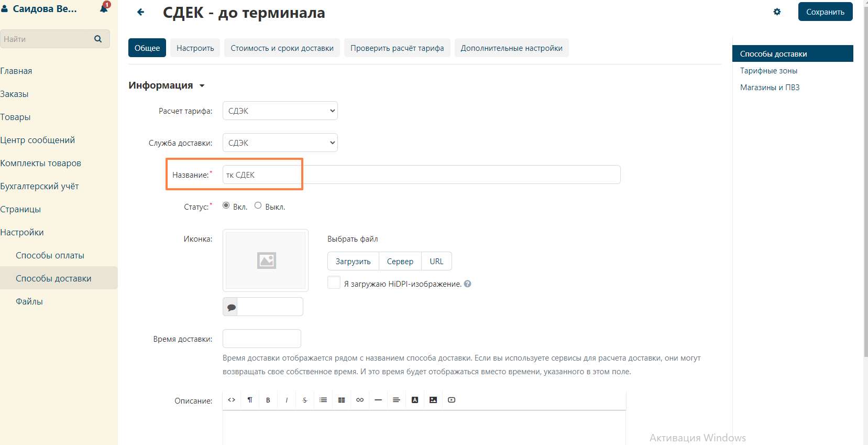Image resolution: width=868 pixels, height=445 pixels.
Task: Apply italic formatting in description
Action: (x=287, y=400)
